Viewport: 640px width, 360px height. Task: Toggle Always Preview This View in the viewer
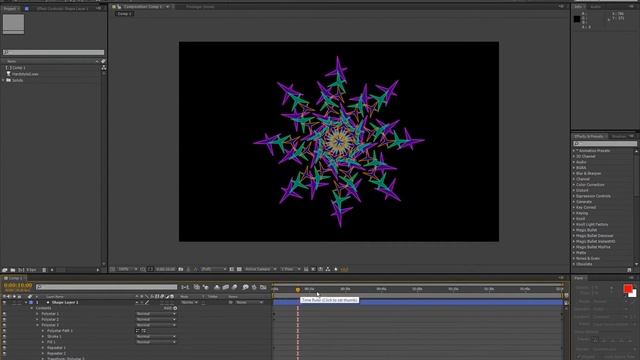112,269
